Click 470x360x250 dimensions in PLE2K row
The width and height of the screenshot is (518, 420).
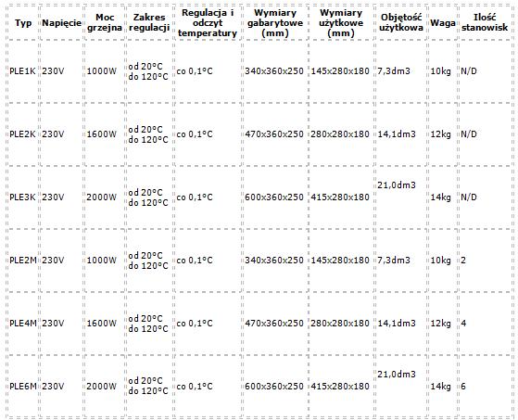(274, 134)
